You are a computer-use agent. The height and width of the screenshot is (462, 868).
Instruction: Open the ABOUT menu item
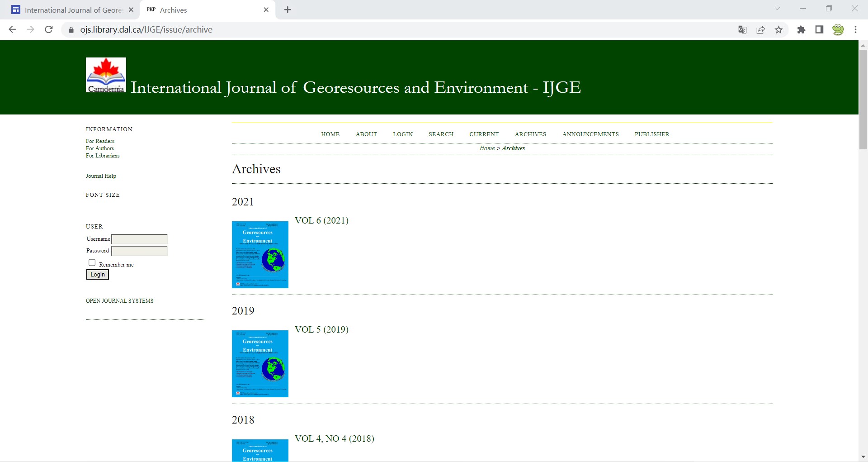(x=366, y=134)
